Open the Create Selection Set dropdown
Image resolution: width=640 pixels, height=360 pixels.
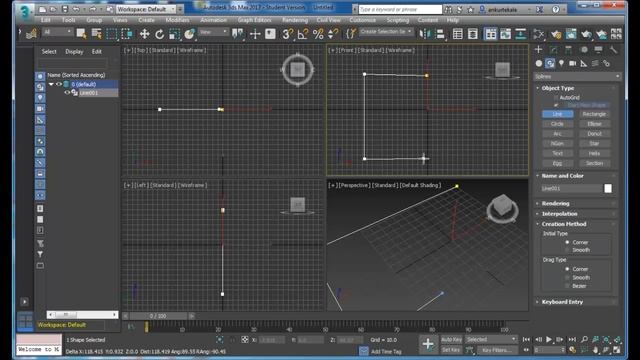click(386, 32)
